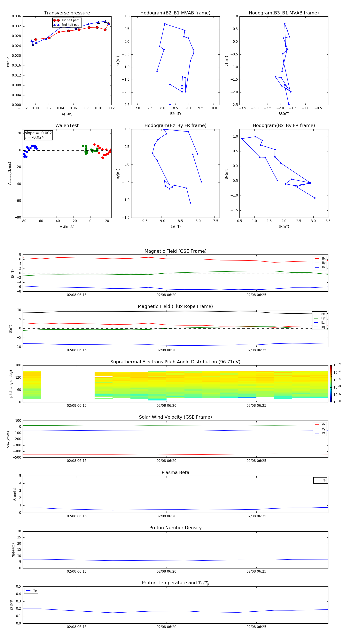Click '02/08 06:20' tick under Plasma Beta plot
Screen dimensions: 351x644
pyautogui.click(x=166, y=516)
